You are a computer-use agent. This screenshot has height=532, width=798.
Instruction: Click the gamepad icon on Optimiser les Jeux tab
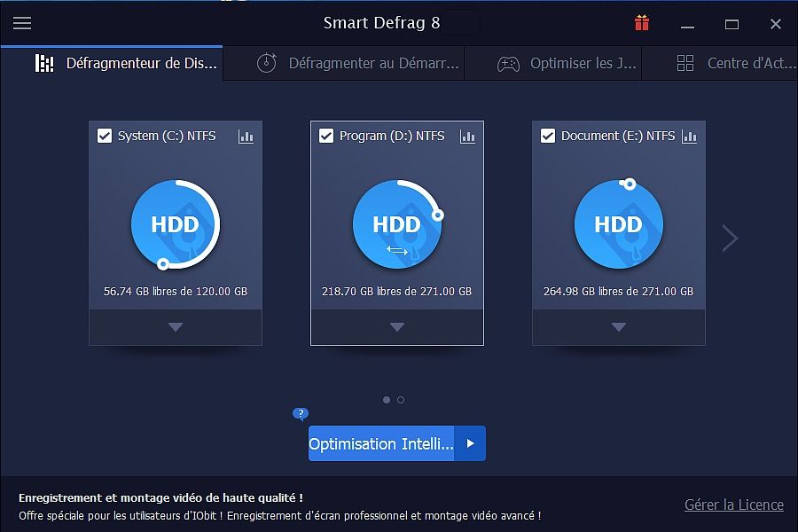click(x=507, y=63)
